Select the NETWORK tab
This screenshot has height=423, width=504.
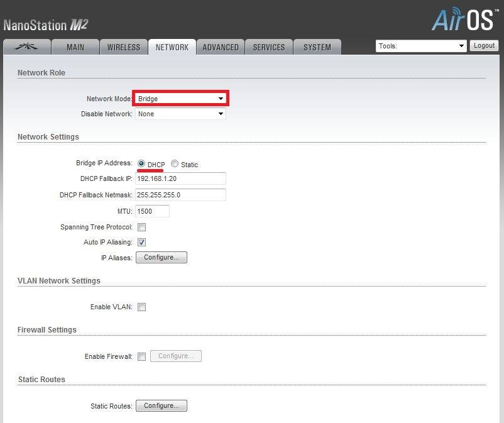pyautogui.click(x=172, y=47)
